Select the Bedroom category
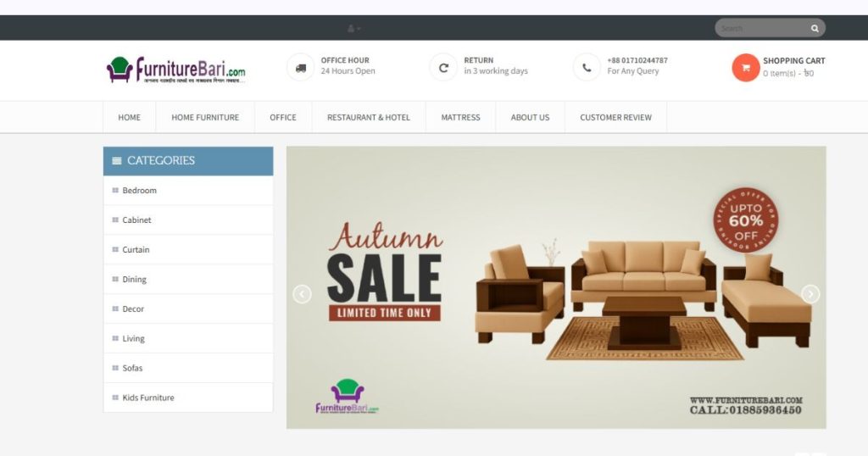 coord(188,191)
